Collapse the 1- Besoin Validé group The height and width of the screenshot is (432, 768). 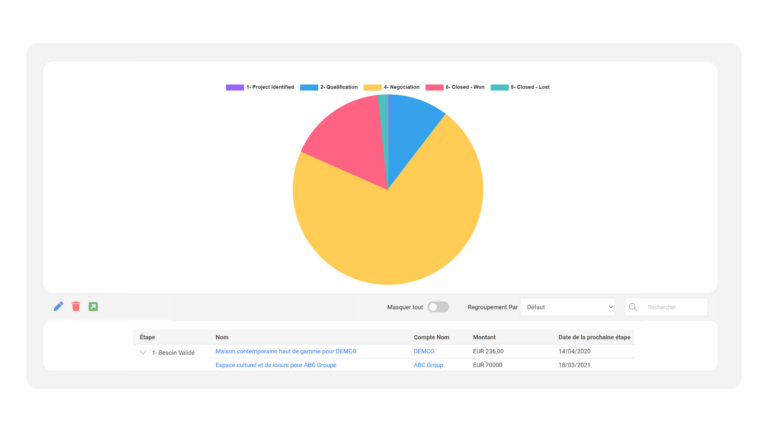[x=143, y=352]
